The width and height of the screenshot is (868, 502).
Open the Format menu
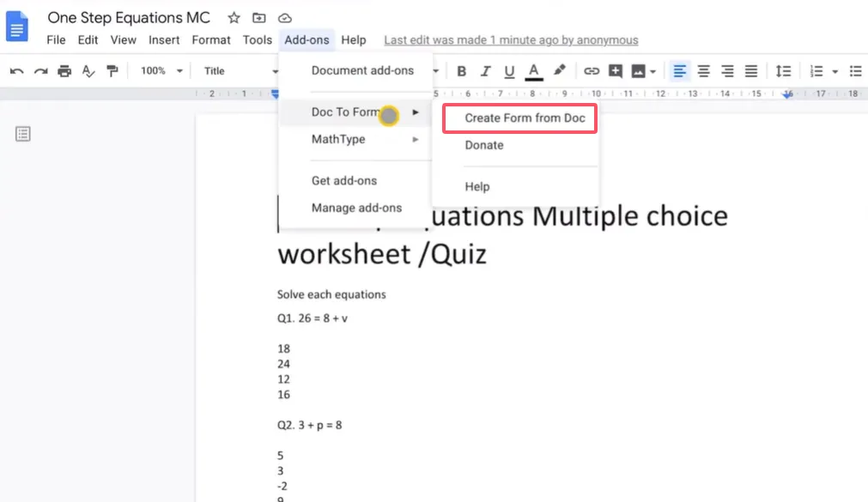point(211,39)
